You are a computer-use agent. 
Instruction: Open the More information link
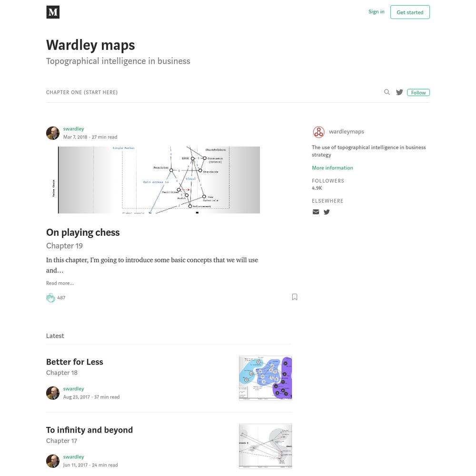click(332, 168)
